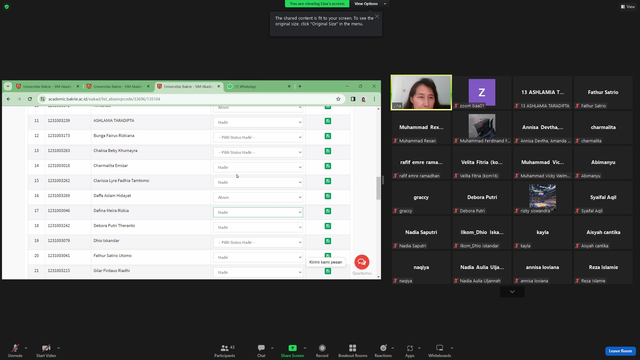Dismiss the shared content size notification

377,16
